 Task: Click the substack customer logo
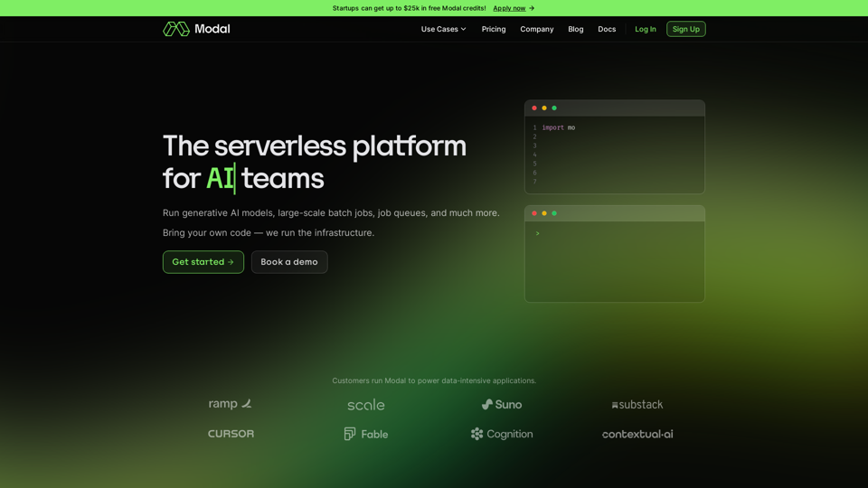[x=637, y=405]
